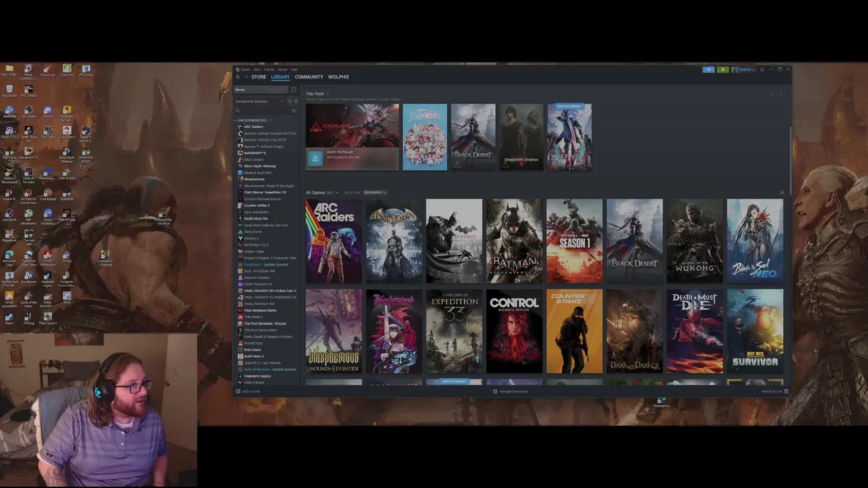Image resolution: width=868 pixels, height=488 pixels.
Task: Select ARC Raiders icon in sidebar list
Action: point(240,127)
